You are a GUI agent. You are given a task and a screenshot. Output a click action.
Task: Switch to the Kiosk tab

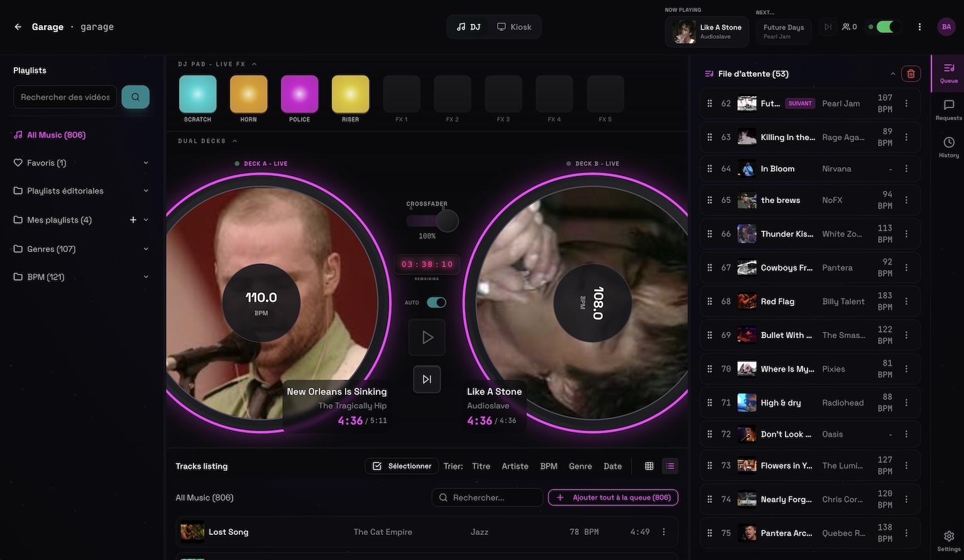point(514,26)
